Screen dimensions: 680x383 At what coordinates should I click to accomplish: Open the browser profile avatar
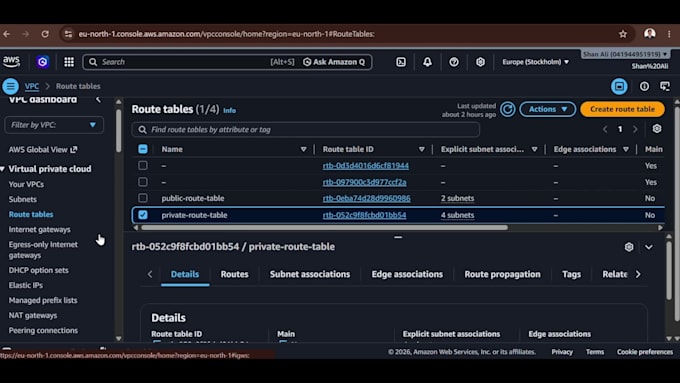point(649,34)
